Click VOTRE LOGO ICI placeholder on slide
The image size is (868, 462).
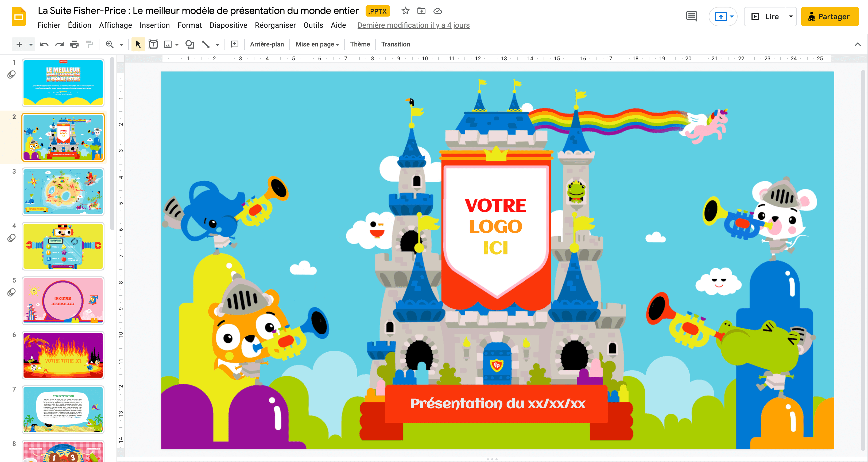pos(495,227)
